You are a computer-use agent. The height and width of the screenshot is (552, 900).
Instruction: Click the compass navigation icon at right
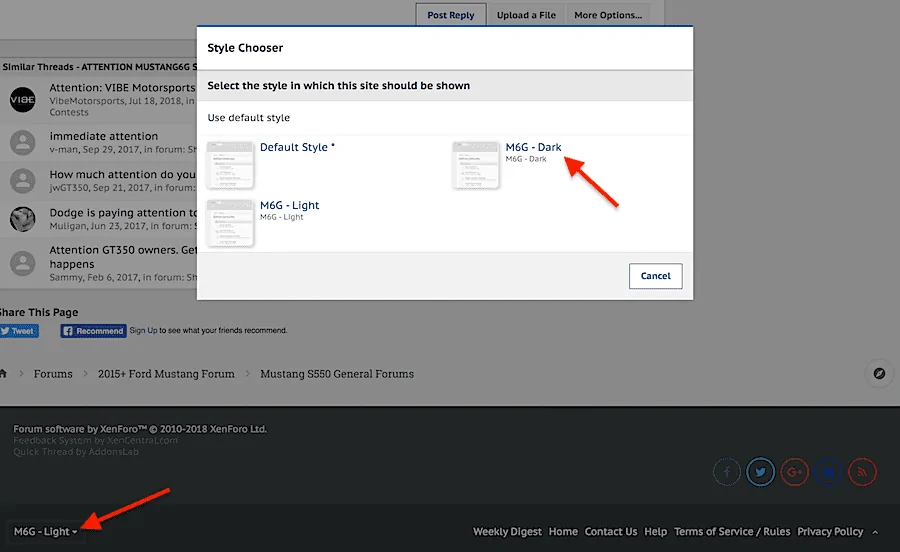point(879,374)
